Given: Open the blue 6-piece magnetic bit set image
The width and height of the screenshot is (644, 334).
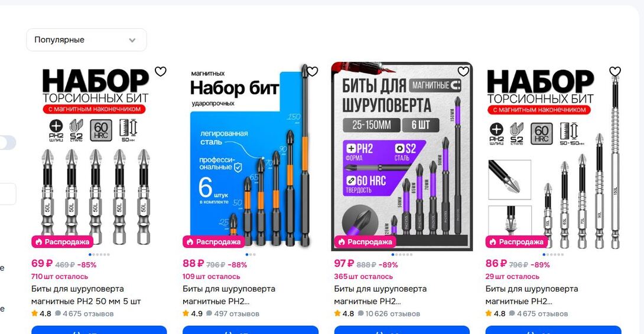Looking at the screenshot, I should click(x=251, y=156).
